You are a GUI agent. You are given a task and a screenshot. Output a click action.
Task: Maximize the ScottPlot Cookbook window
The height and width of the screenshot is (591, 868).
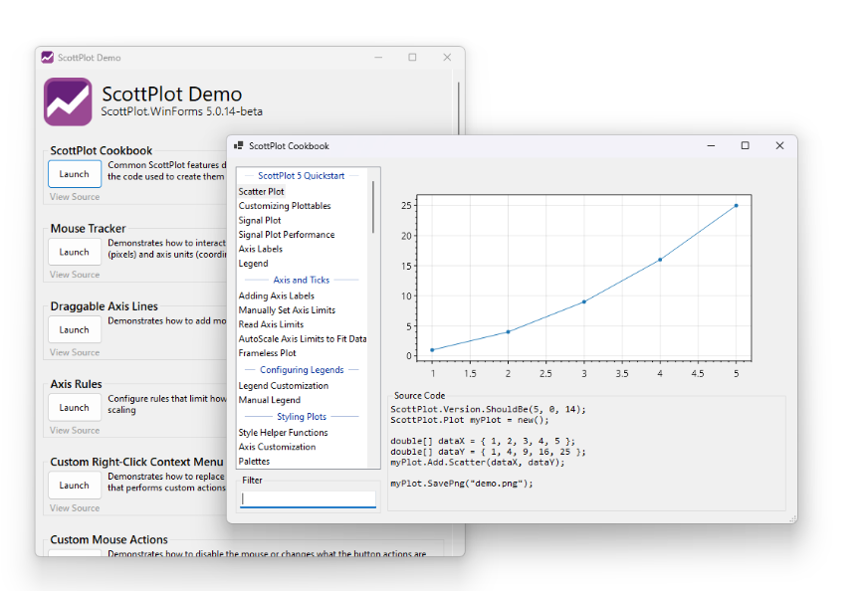(745, 146)
